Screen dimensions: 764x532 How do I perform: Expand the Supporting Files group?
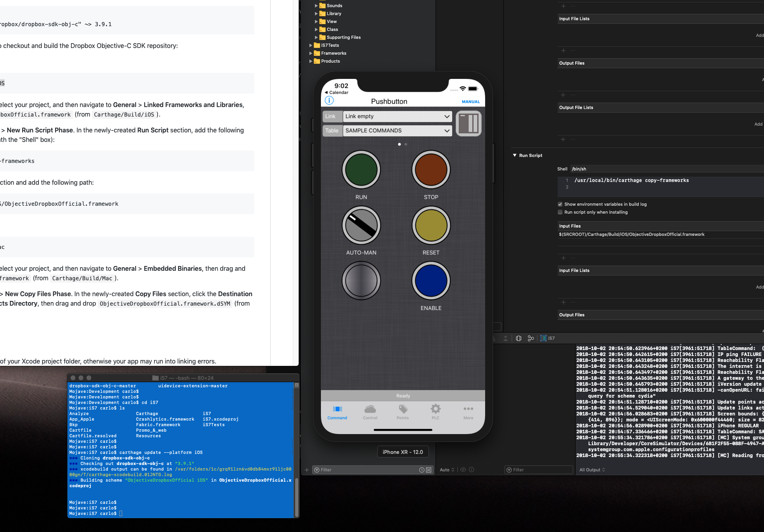[x=317, y=37]
